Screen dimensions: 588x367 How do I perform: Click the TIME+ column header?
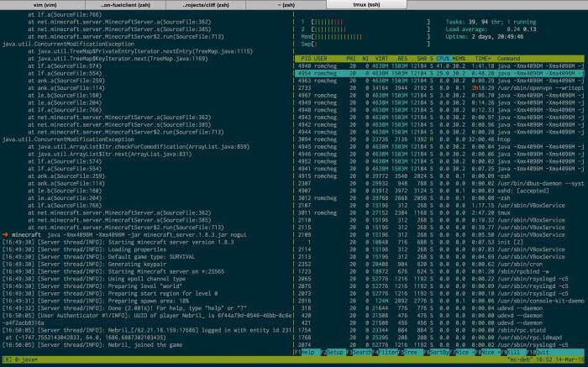point(482,57)
